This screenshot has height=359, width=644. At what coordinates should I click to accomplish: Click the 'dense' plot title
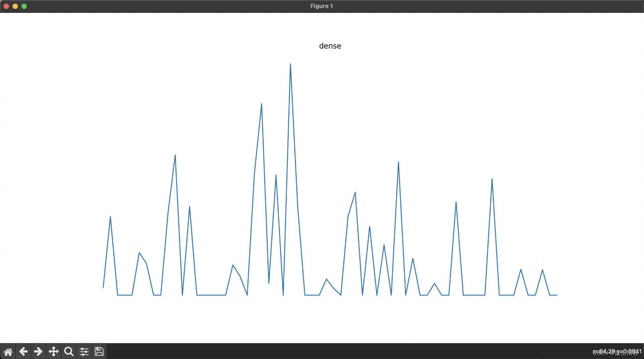pos(330,46)
